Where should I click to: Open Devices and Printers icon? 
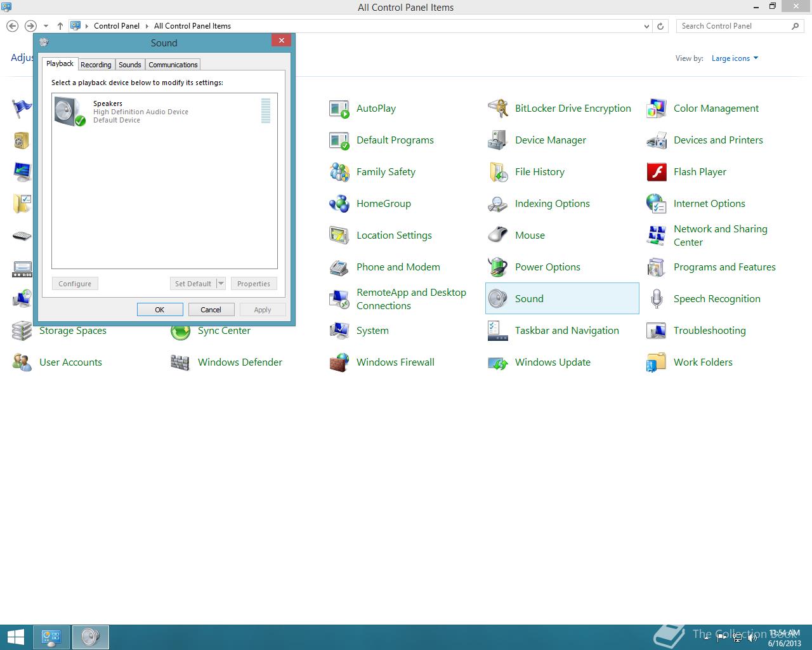657,140
